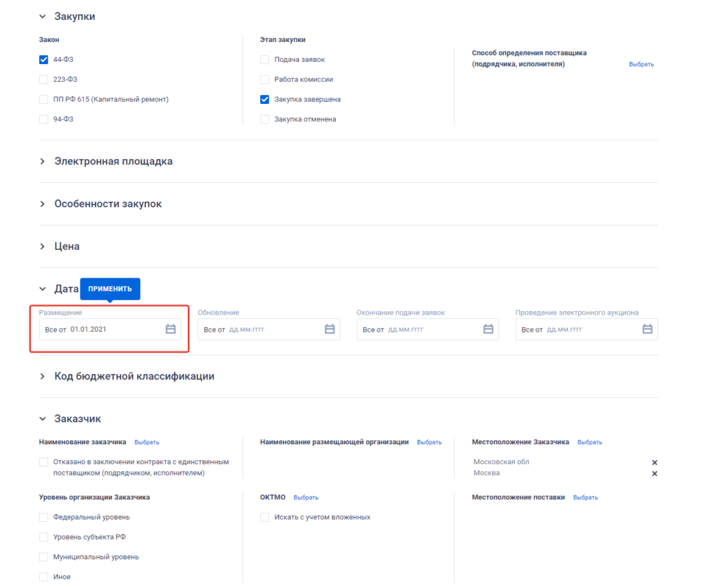Expand the Особенности закупок section

click(x=43, y=204)
